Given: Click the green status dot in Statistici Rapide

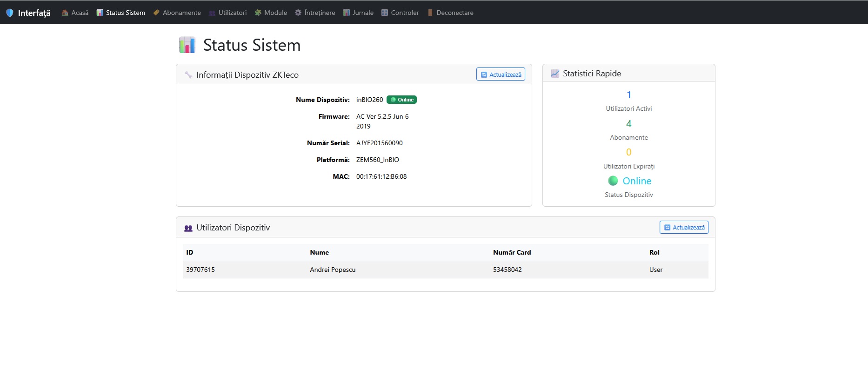Looking at the screenshot, I should click(613, 181).
